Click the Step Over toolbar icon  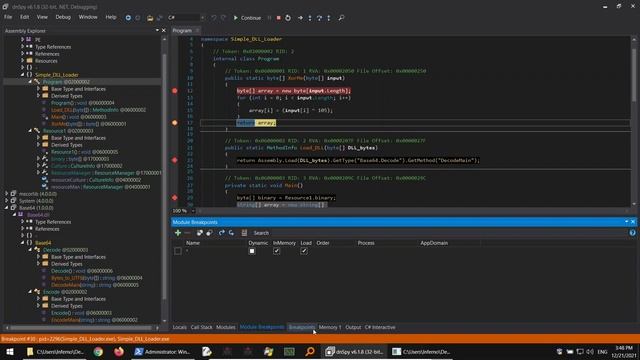tap(319, 18)
